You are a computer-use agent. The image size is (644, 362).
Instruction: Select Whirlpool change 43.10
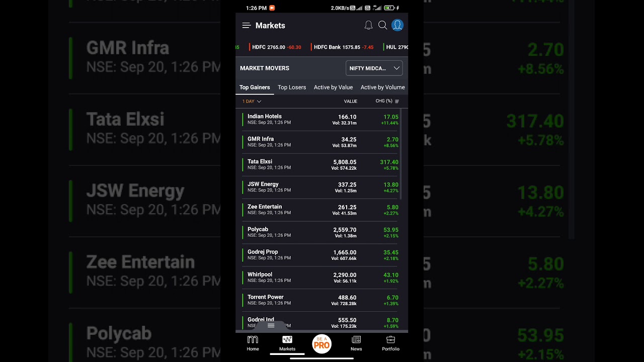coord(391,275)
